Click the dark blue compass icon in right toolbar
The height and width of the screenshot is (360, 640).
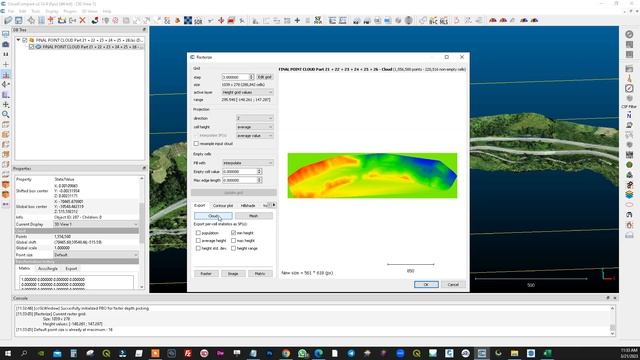[x=629, y=88]
